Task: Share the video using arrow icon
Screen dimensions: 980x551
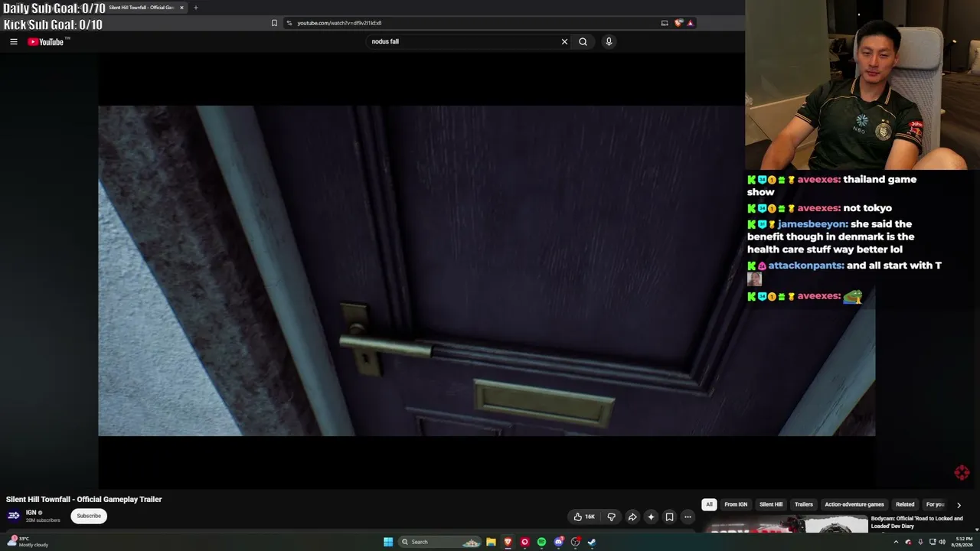Action: pos(632,517)
